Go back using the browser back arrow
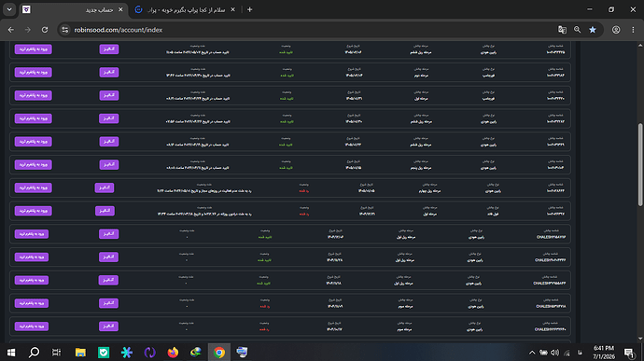This screenshot has height=361, width=644. (11, 30)
